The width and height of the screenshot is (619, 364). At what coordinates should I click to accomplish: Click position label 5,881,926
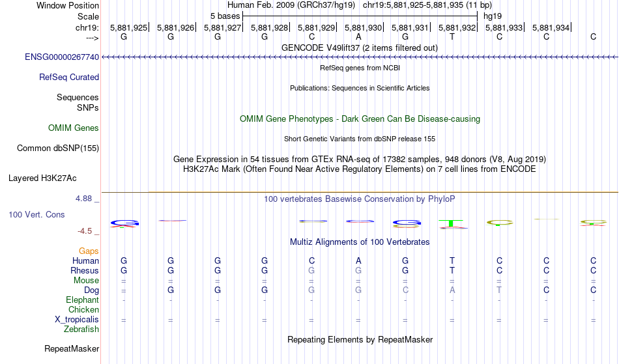(176, 27)
